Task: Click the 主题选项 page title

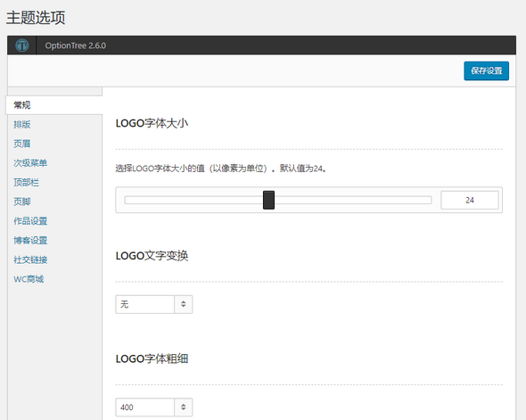Action: [36, 18]
